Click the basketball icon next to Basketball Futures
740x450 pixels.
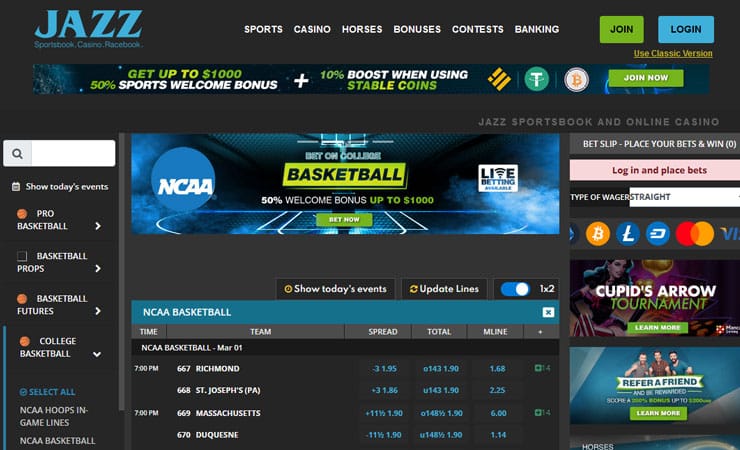click(22, 299)
